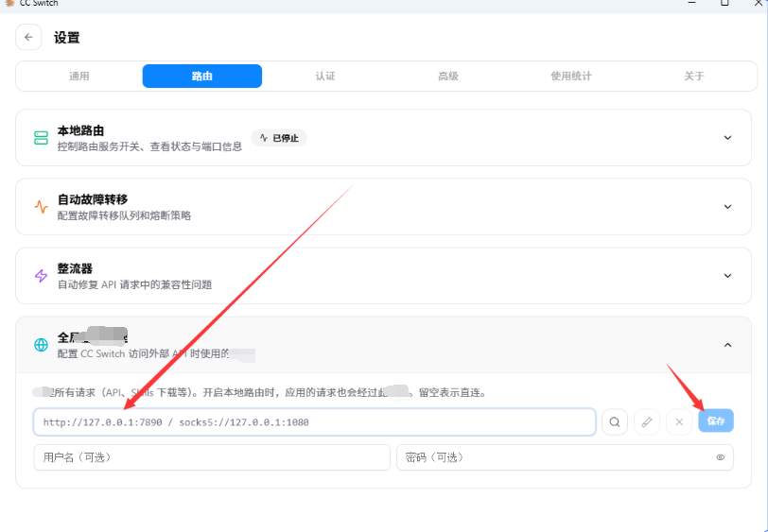This screenshot has width=768, height=532.
Task: Minimize the CC Switch window
Action: [x=691, y=3]
